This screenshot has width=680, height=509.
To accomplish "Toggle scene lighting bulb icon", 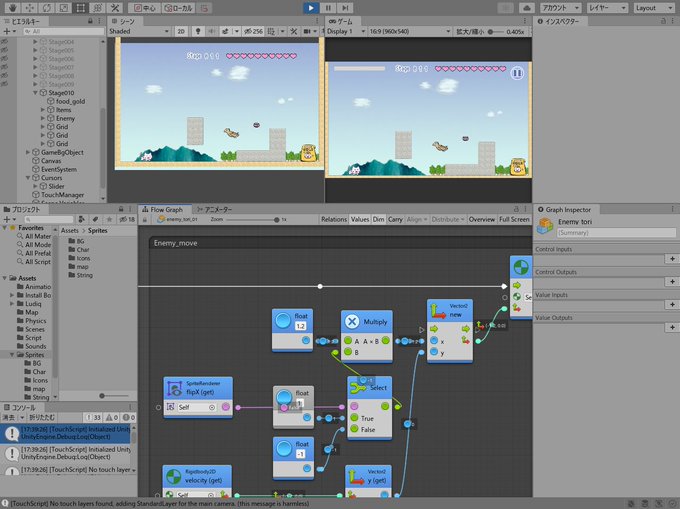I will (x=198, y=31).
